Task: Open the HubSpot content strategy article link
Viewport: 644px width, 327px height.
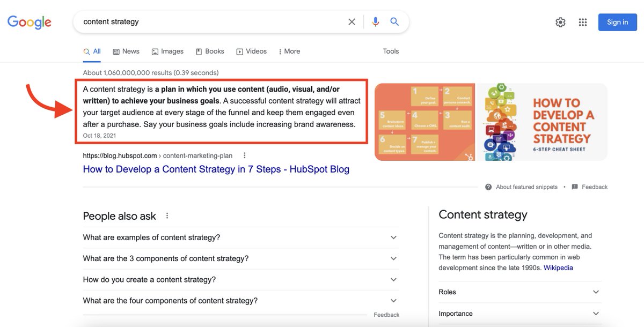Action: point(216,169)
